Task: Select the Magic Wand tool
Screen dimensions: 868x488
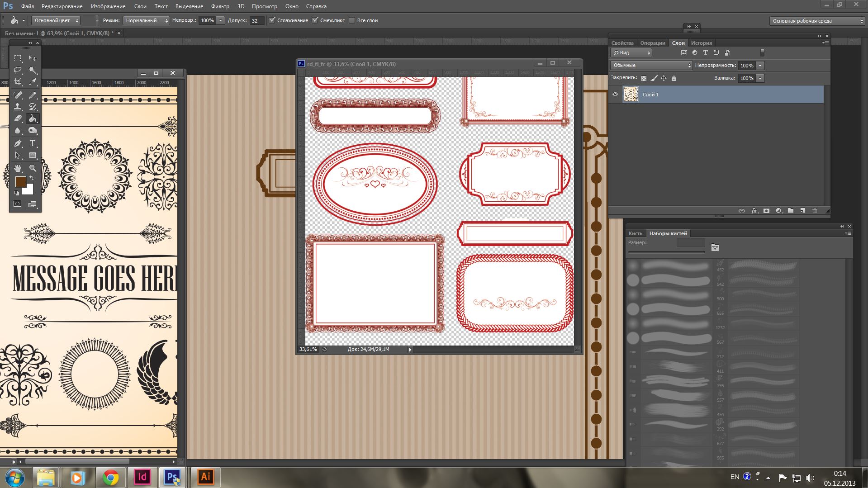Action: (33, 70)
